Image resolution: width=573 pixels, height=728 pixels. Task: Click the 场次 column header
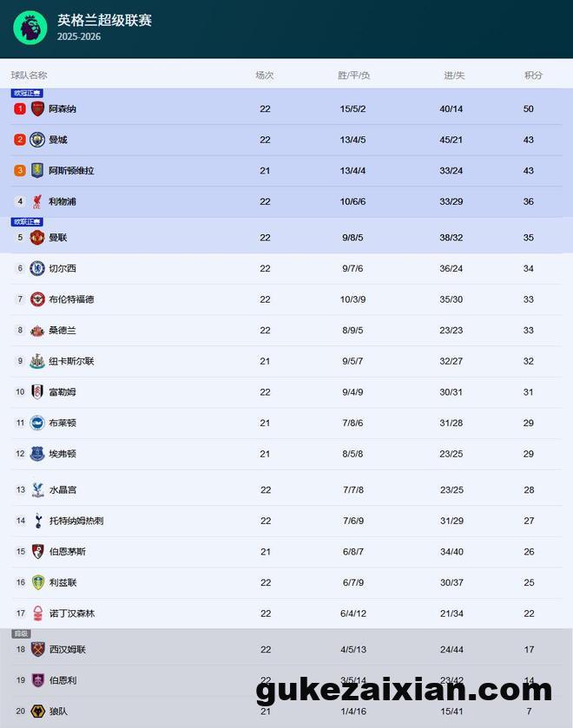coord(265,75)
